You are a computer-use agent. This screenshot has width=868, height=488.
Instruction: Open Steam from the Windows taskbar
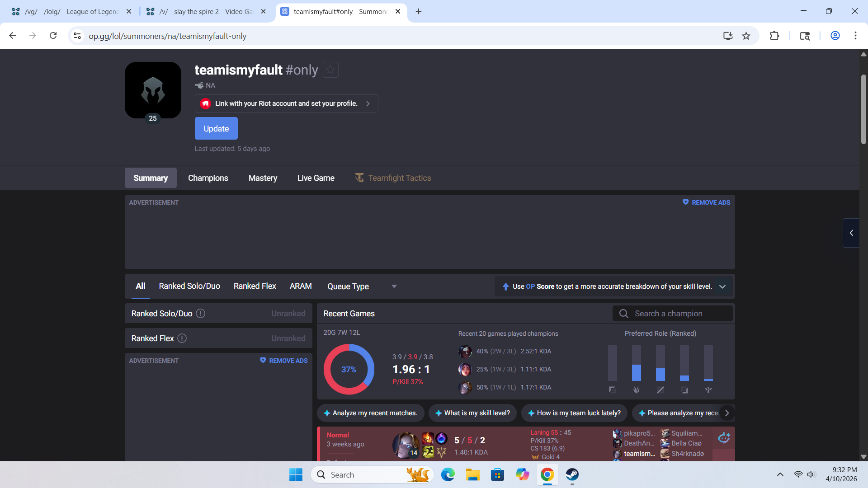pyautogui.click(x=572, y=474)
